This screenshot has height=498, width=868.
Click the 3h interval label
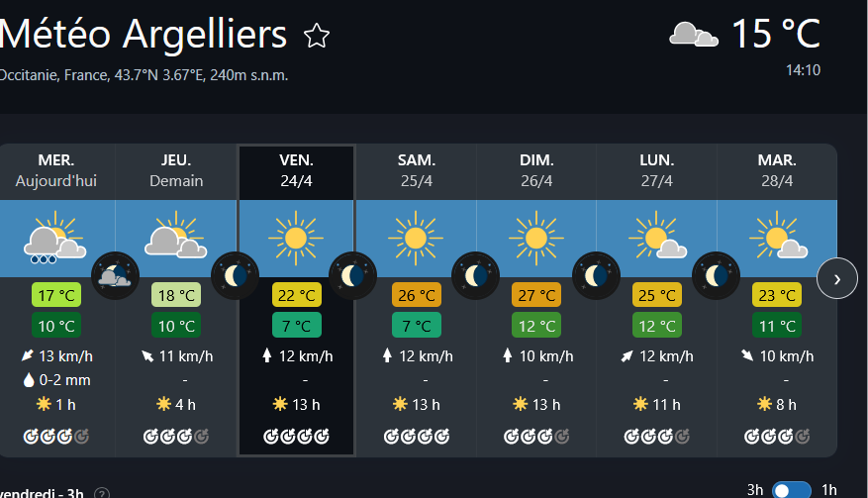755,489
